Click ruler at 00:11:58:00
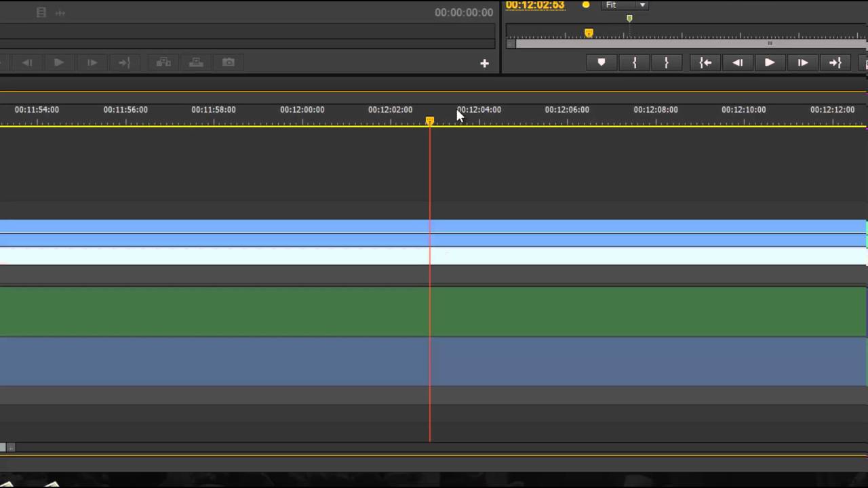The width and height of the screenshot is (868, 488). (214, 110)
